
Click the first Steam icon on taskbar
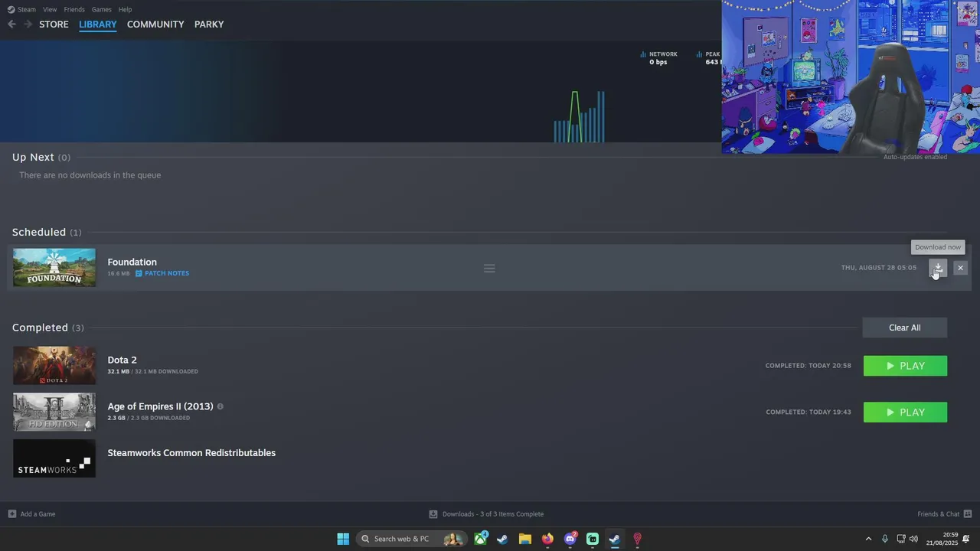(x=502, y=539)
